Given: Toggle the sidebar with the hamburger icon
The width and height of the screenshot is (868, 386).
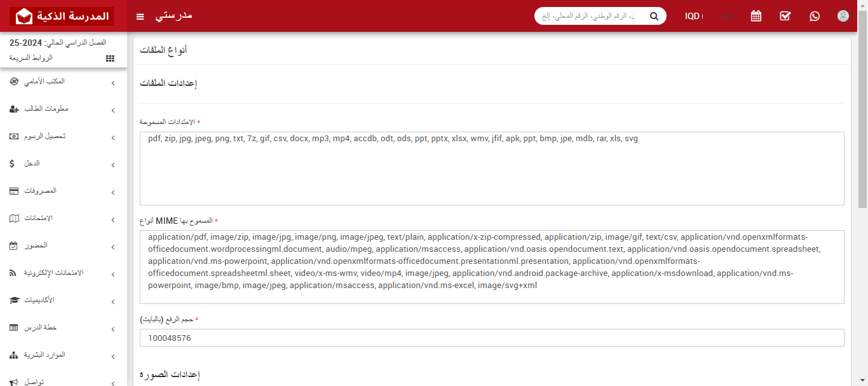Looking at the screenshot, I should 140,16.
